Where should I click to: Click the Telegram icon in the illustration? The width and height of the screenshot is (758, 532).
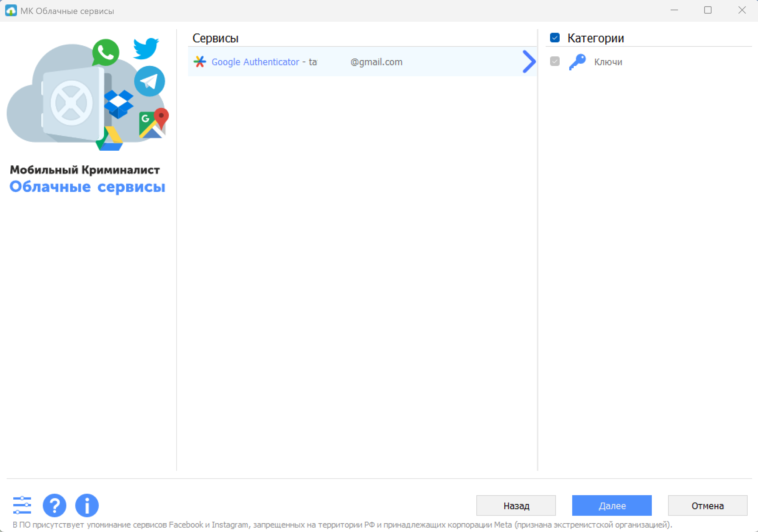pyautogui.click(x=149, y=81)
